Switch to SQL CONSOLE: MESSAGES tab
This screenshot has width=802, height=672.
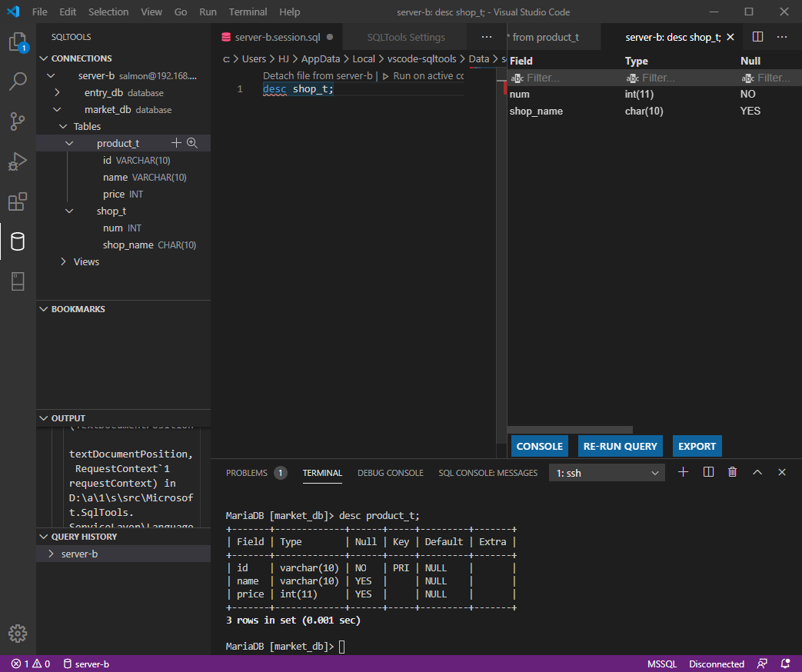488,473
